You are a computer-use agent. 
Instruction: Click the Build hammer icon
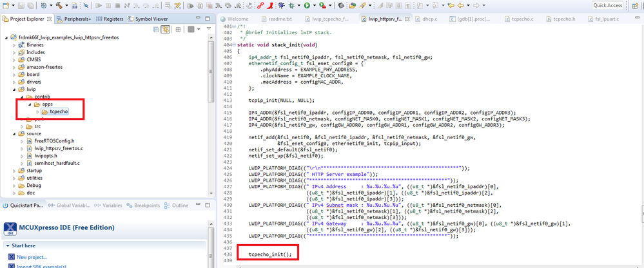click(x=59, y=5)
